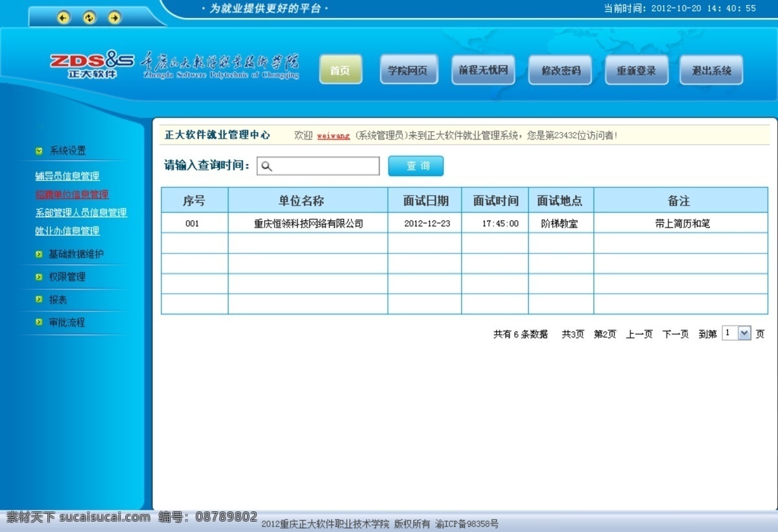Expand the 报表 sidebar section
778x532 pixels.
point(58,299)
